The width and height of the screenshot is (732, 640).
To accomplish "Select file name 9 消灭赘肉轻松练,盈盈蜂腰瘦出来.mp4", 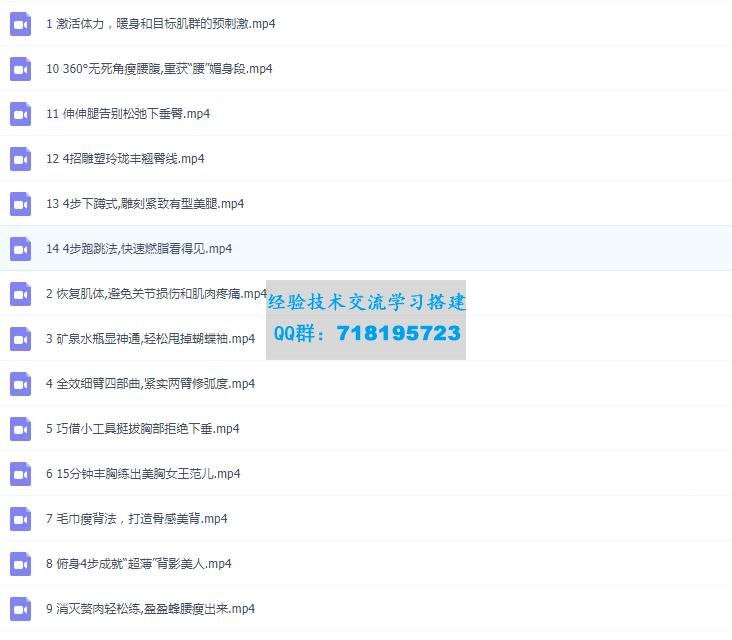I will (150, 609).
